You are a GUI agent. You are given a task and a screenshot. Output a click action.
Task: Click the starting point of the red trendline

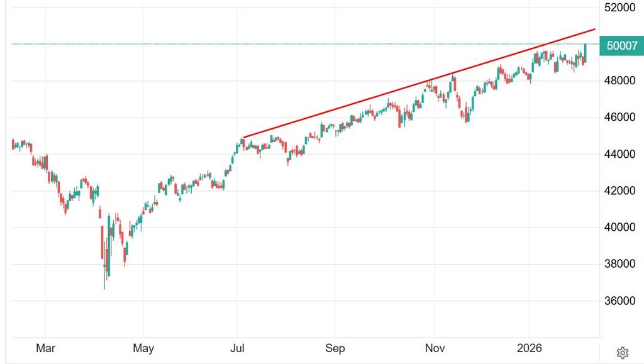click(243, 137)
